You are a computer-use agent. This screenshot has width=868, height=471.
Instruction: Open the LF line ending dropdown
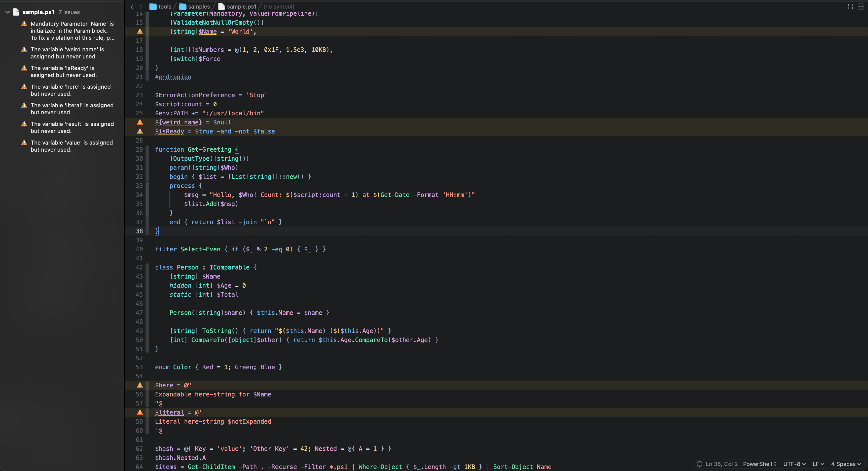pos(818,464)
